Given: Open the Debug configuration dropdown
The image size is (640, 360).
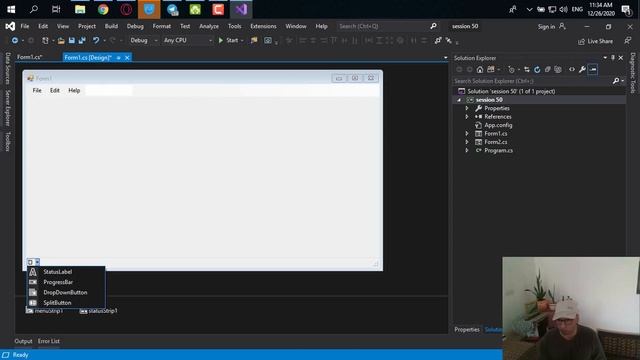Looking at the screenshot, I should (144, 40).
